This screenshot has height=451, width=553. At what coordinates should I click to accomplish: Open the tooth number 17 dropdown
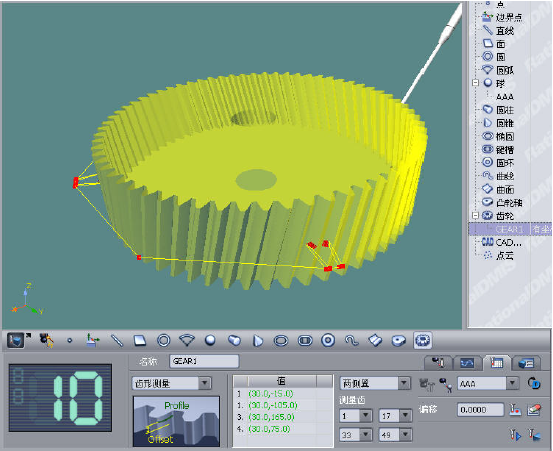pyautogui.click(x=405, y=416)
